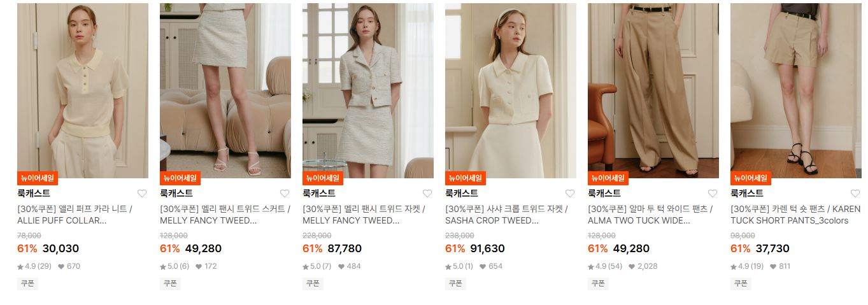Image resolution: width=868 pixels, height=305 pixels.
Task: Click likes heart count 811
Action: (780, 266)
